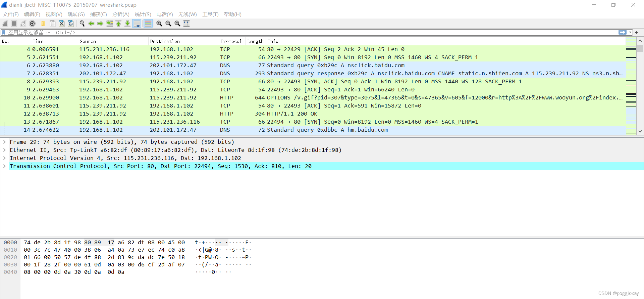This screenshot has height=299, width=644.
Task: Select packet 12 HTTP/1.1 200 OK
Action: (313, 114)
